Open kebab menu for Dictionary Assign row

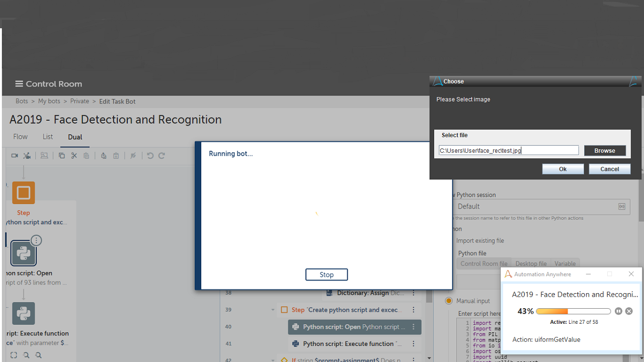414,293
